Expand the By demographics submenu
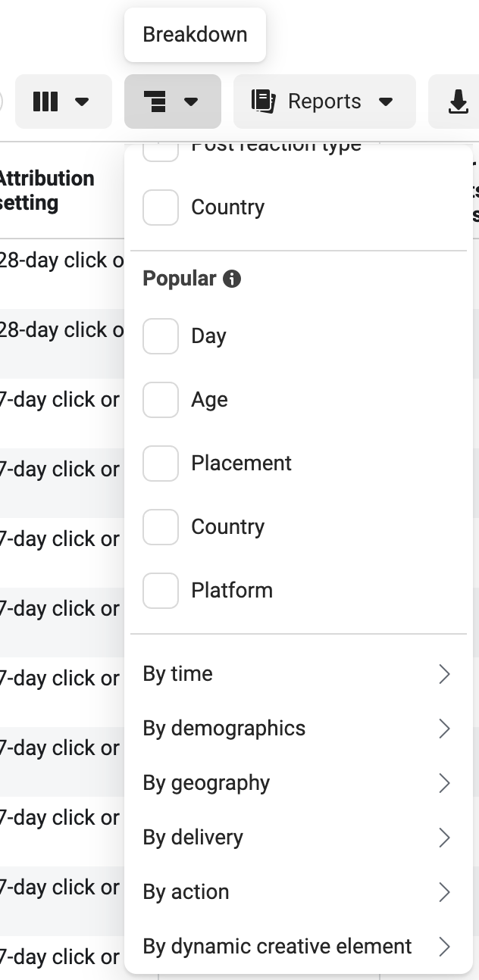 click(x=299, y=729)
